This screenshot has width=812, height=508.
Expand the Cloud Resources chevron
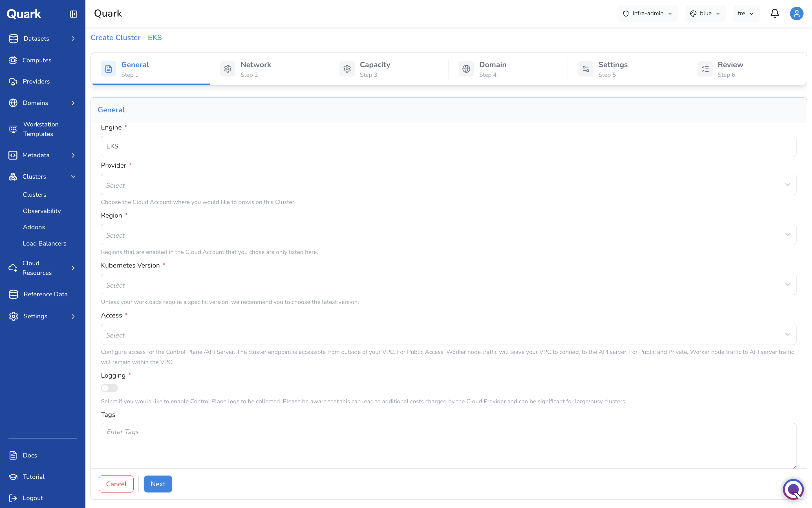[73, 268]
